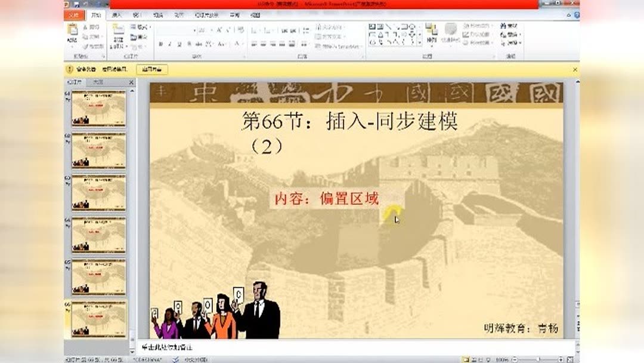This screenshot has height=363, width=644.
Task: Expand the shapes gallery with its down arrow
Action: point(419,41)
